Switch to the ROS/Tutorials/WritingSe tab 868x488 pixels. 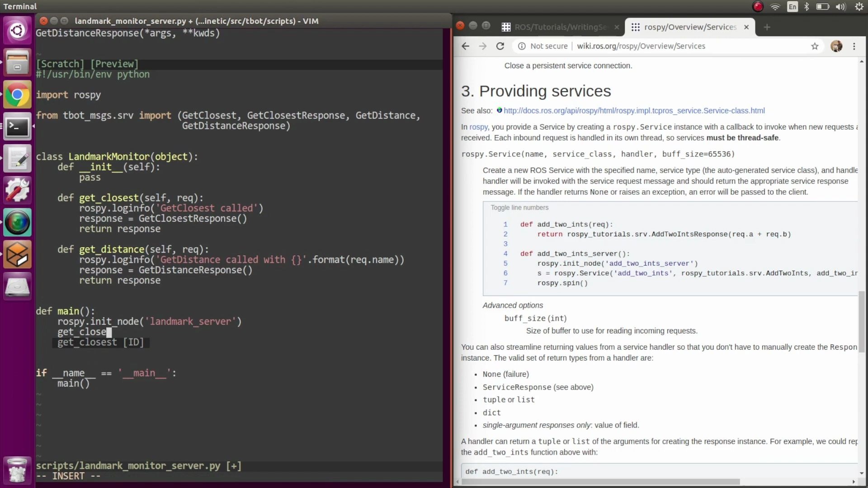coord(561,27)
